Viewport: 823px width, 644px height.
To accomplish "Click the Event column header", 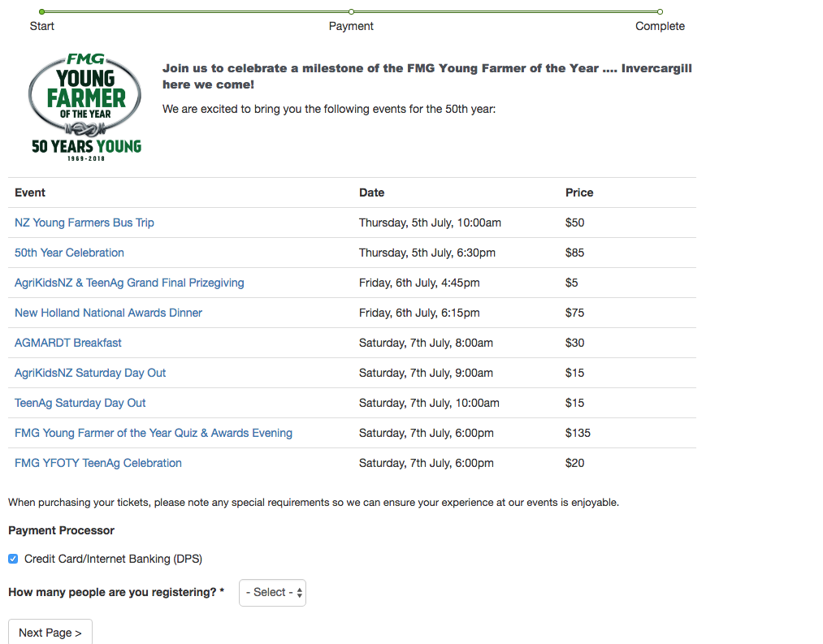I will pyautogui.click(x=30, y=192).
